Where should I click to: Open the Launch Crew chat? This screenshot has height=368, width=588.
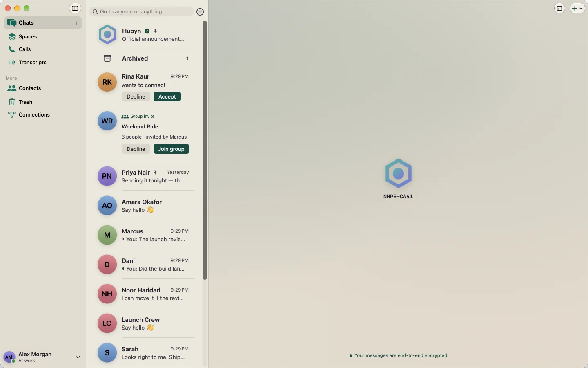[x=145, y=323]
